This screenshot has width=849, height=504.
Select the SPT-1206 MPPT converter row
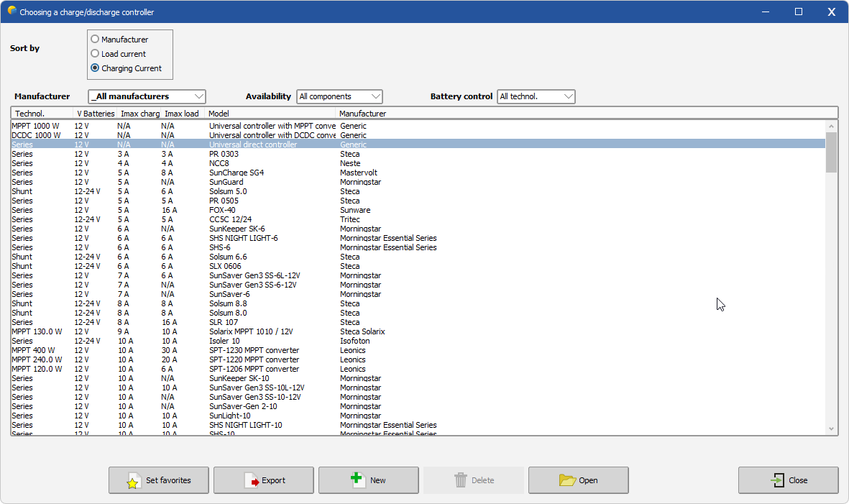coord(418,369)
